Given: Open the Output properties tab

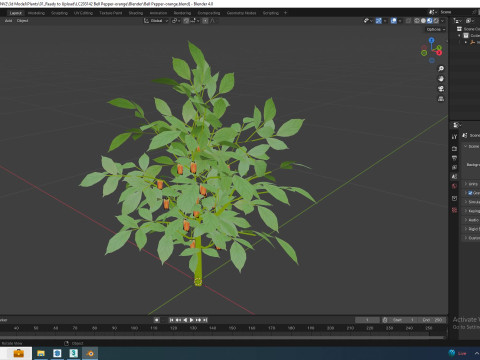Looking at the screenshot, I should [x=454, y=158].
